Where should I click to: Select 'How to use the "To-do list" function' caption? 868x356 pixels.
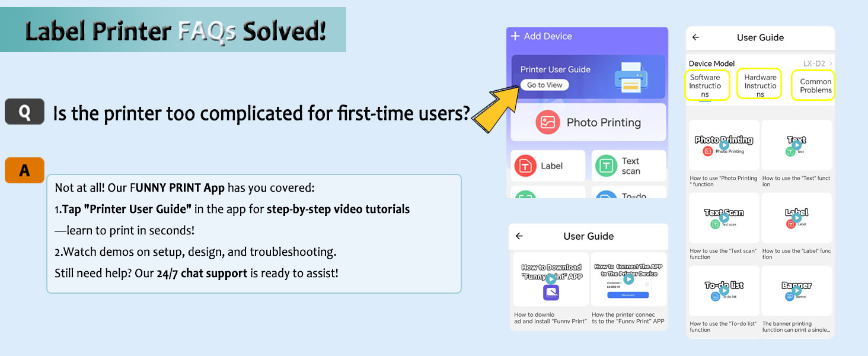tap(723, 327)
